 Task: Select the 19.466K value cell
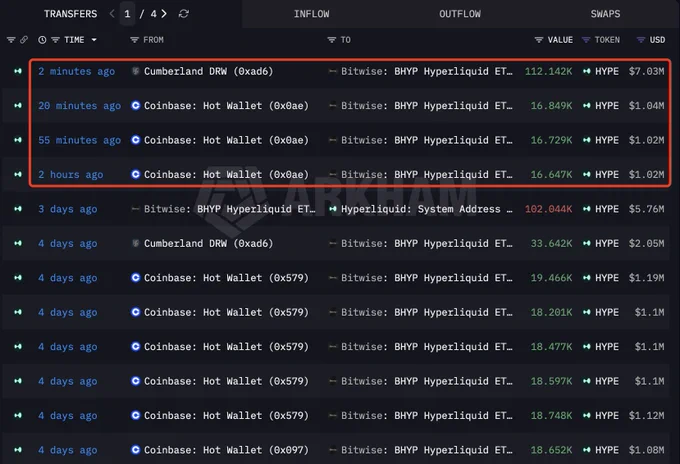(552, 278)
